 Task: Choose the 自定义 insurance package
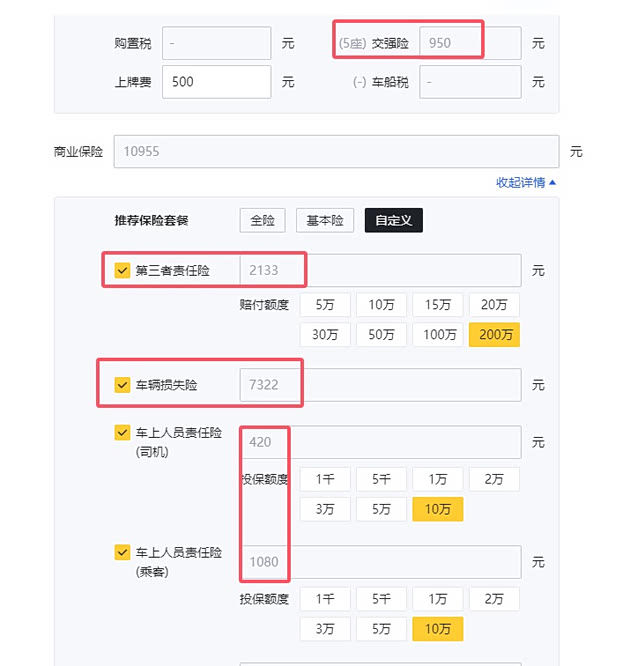393,221
